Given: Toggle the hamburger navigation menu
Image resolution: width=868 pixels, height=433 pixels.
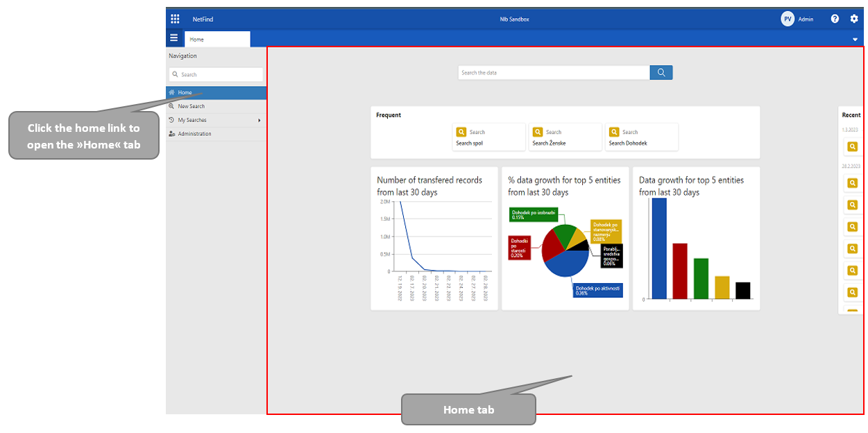Looking at the screenshot, I should pos(174,39).
